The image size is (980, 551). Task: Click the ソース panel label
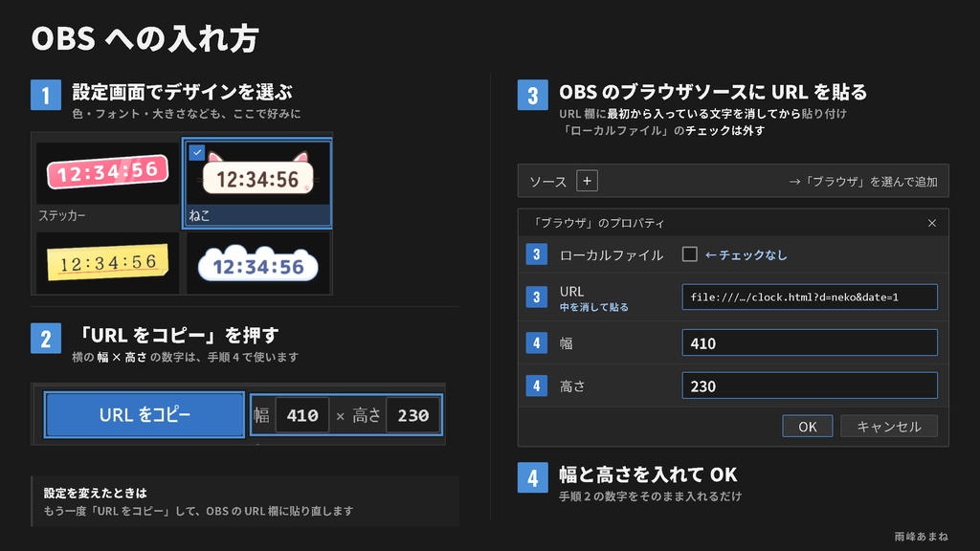point(547,182)
